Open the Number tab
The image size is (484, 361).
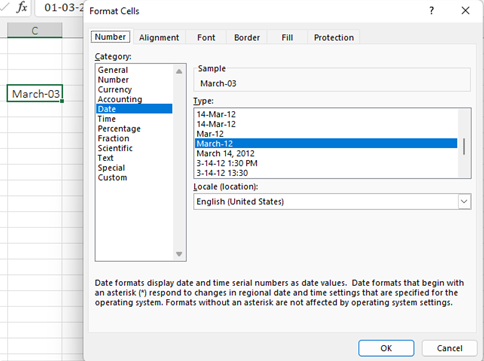coord(110,37)
